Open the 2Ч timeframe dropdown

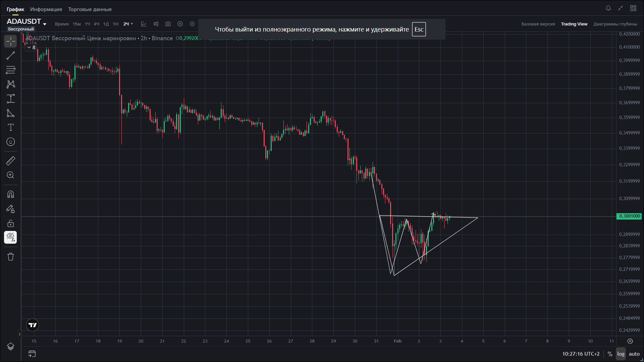click(x=128, y=24)
